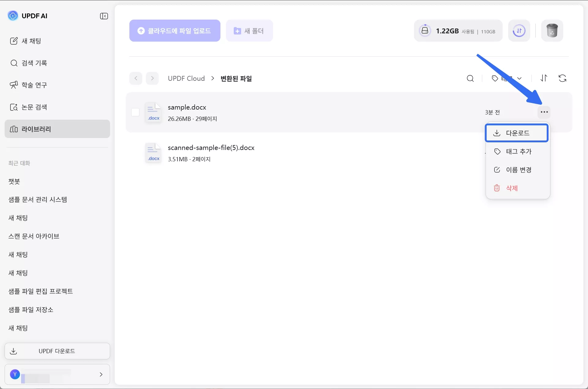Screen dimensions: 588x389
Task: Open the scanned-sample-file(5).docx thumbnail
Action: [x=153, y=152]
